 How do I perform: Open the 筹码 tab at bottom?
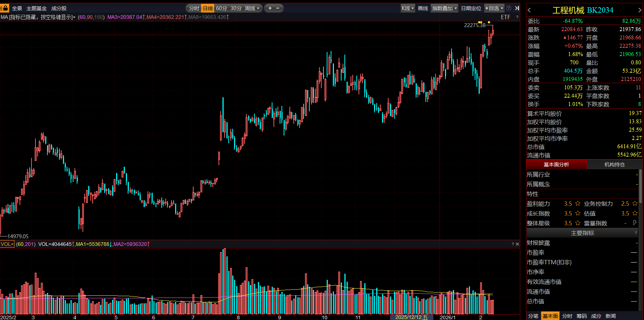click(581, 316)
